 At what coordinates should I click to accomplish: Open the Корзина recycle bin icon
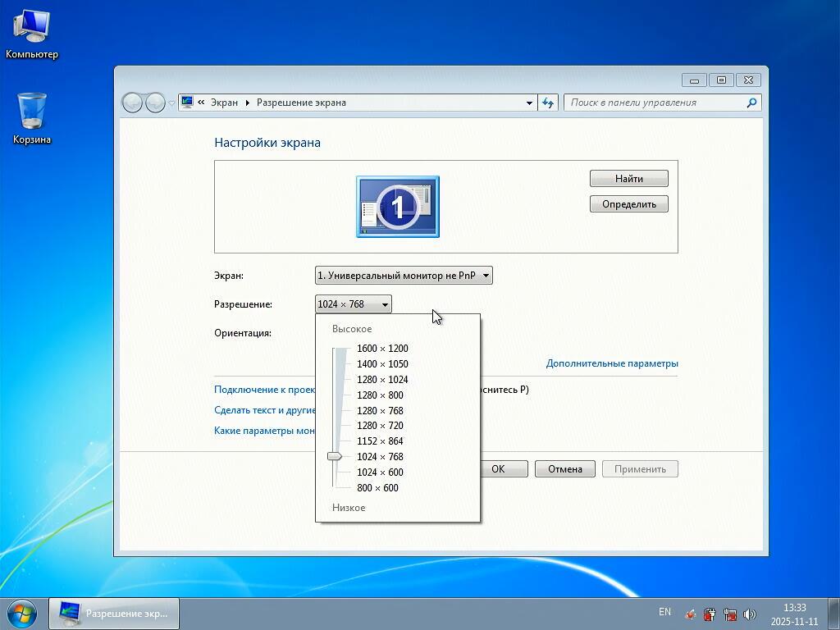[31, 112]
